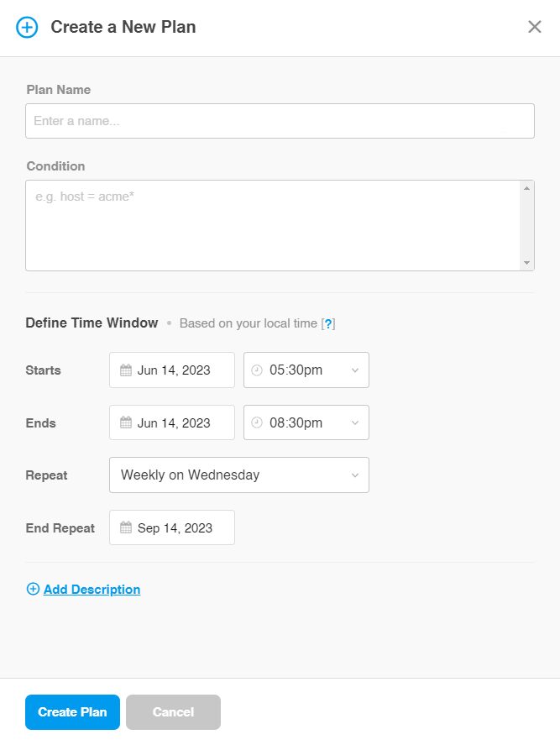This screenshot has height=745, width=560.
Task: Click the clock icon in 05:30pm field
Action: coord(256,370)
